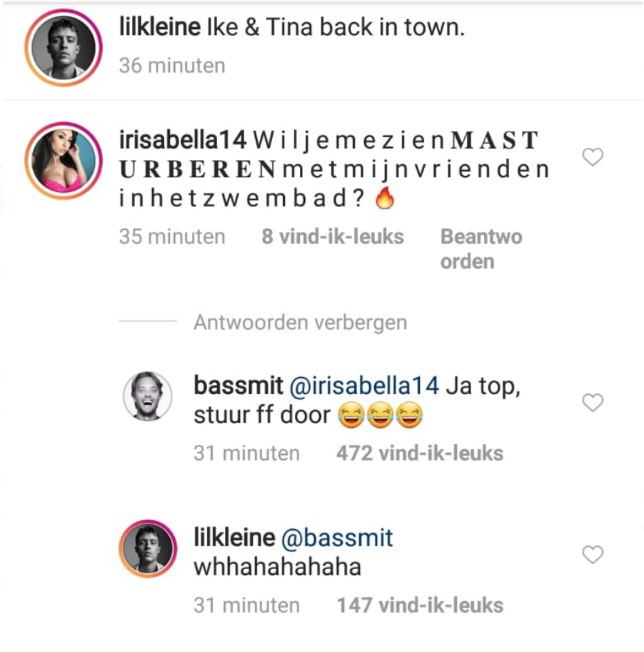The height and width of the screenshot is (652, 644).
Task: View 147 vind-ik-leuks on lilkleine reply
Action: point(420,606)
